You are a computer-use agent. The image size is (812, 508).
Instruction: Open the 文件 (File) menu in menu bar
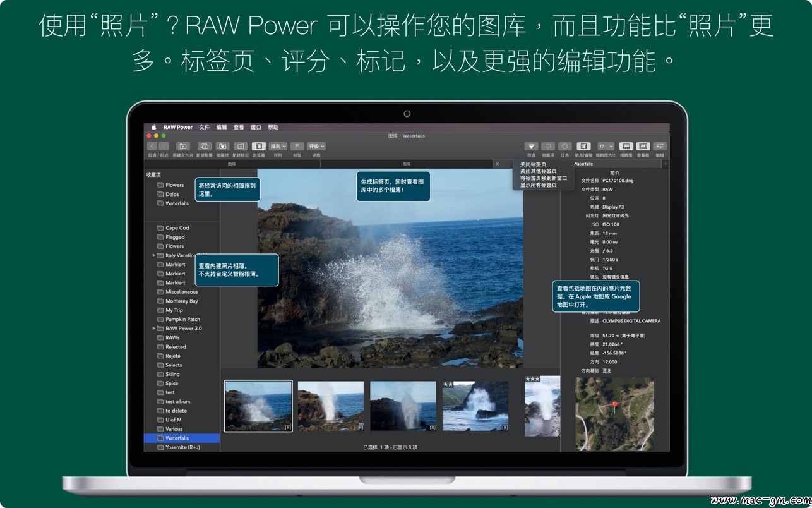point(205,127)
